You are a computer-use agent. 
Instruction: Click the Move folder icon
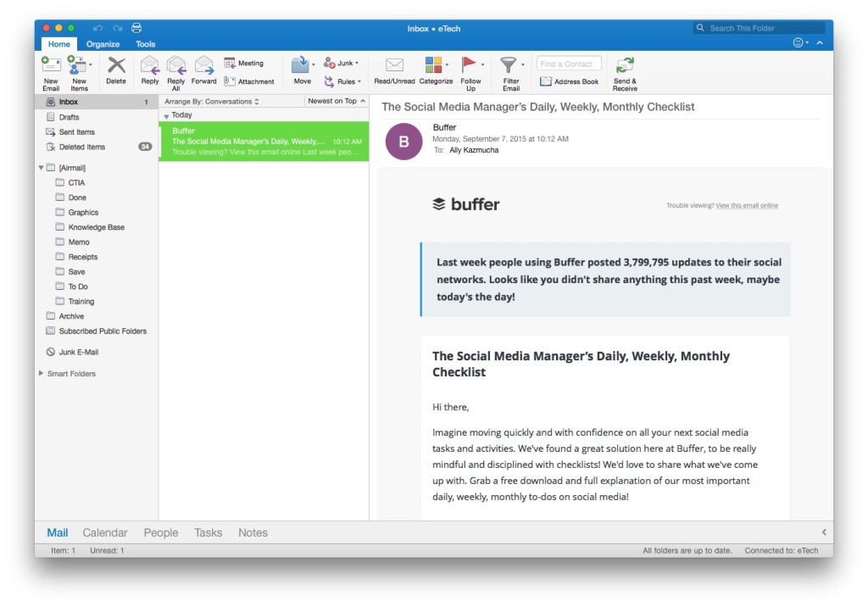pyautogui.click(x=300, y=65)
